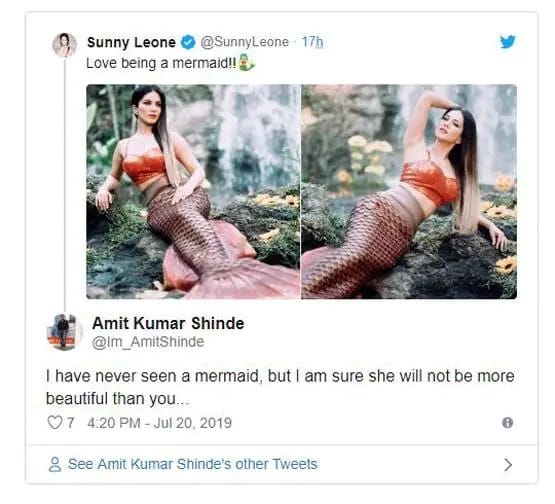Click the @Im_AmitShinde handle
Screen dimensions: 555x504
148,342
